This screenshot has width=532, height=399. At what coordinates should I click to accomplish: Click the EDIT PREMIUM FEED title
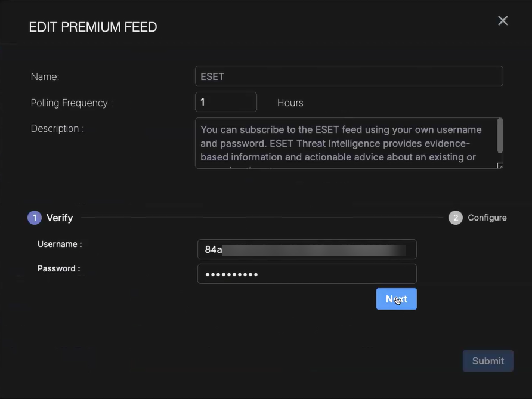click(x=93, y=27)
